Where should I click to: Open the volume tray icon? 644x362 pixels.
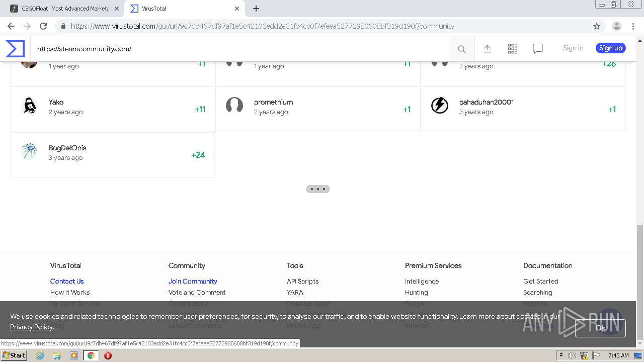(x=572, y=355)
